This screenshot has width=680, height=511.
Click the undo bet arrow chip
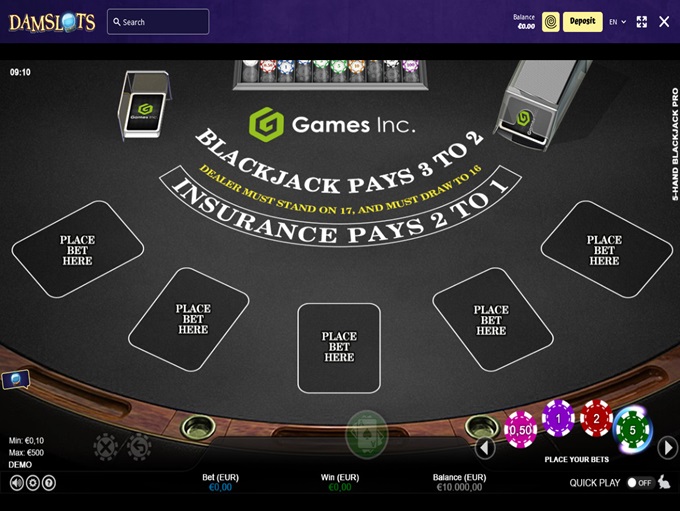tap(139, 446)
